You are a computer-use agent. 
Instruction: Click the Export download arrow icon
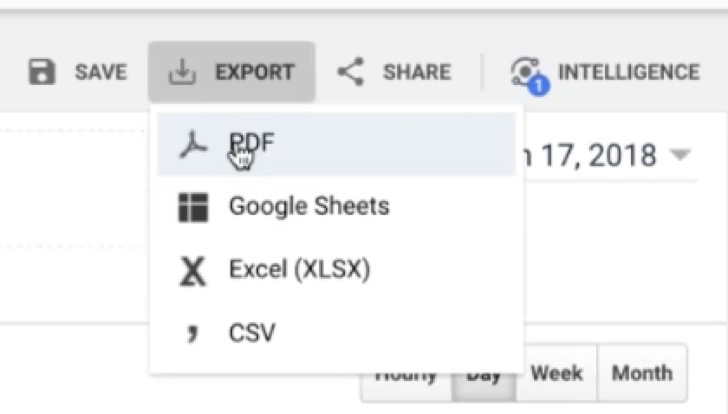click(x=181, y=72)
